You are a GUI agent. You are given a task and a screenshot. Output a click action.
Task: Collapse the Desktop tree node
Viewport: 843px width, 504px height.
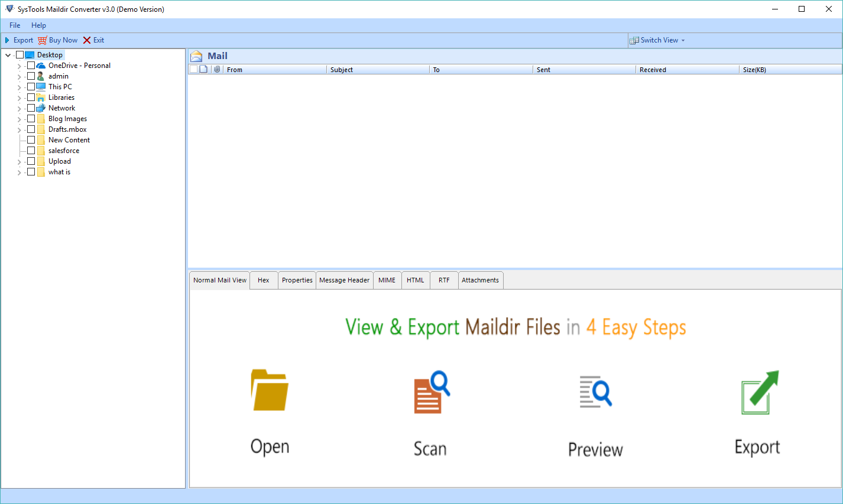pos(8,55)
